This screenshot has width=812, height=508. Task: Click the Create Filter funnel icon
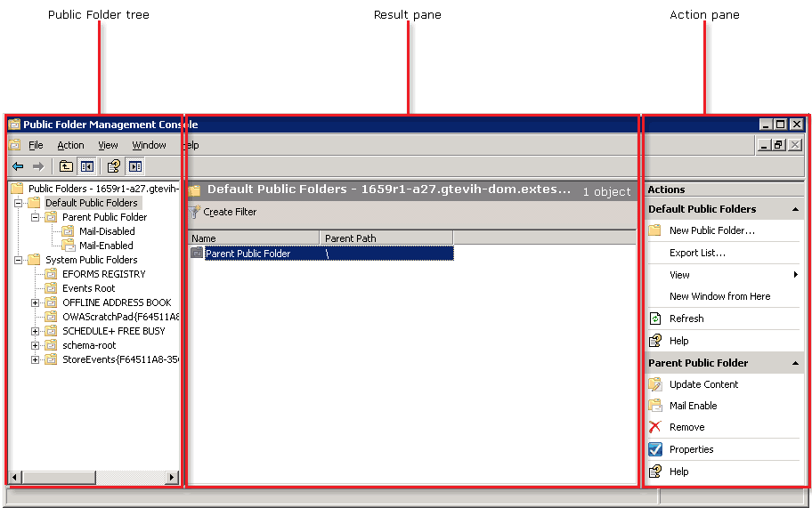tap(194, 212)
